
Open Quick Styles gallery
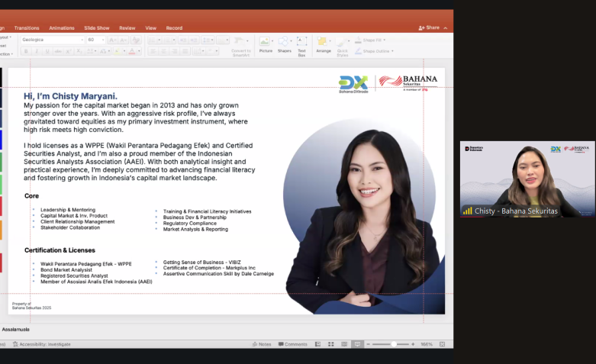click(343, 47)
